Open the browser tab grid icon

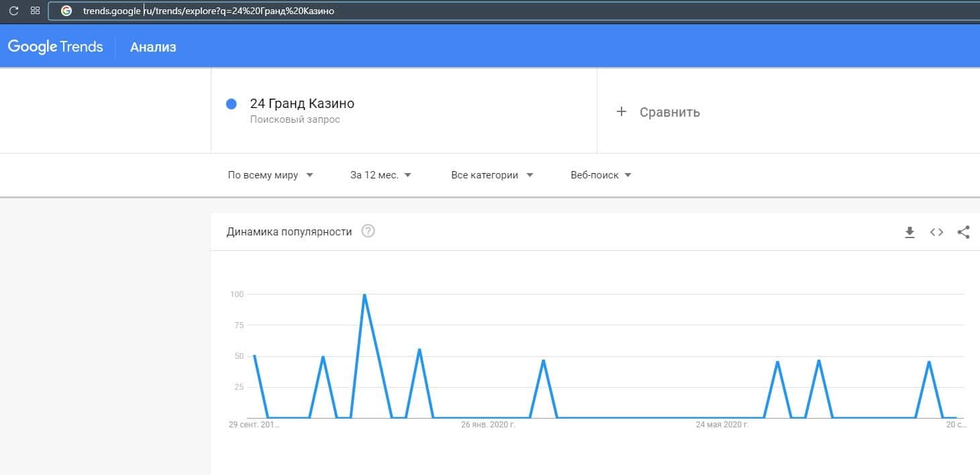[35, 11]
